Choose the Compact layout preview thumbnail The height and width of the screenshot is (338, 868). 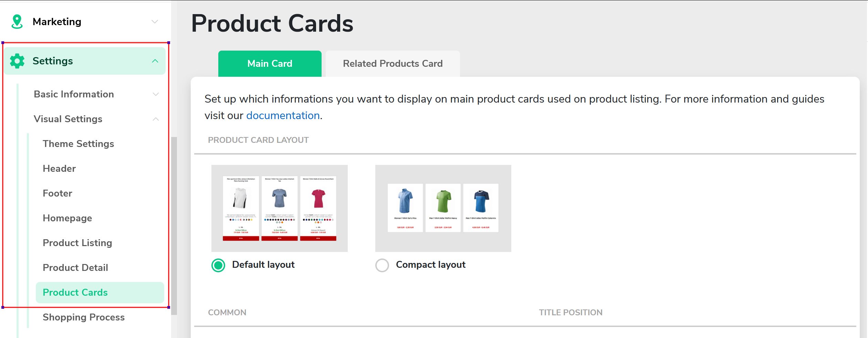point(443,208)
